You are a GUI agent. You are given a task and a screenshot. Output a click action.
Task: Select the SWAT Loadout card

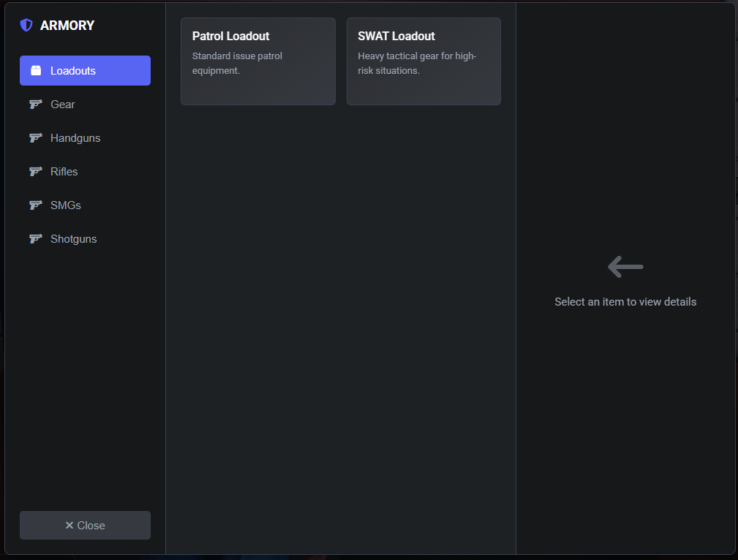click(x=423, y=61)
